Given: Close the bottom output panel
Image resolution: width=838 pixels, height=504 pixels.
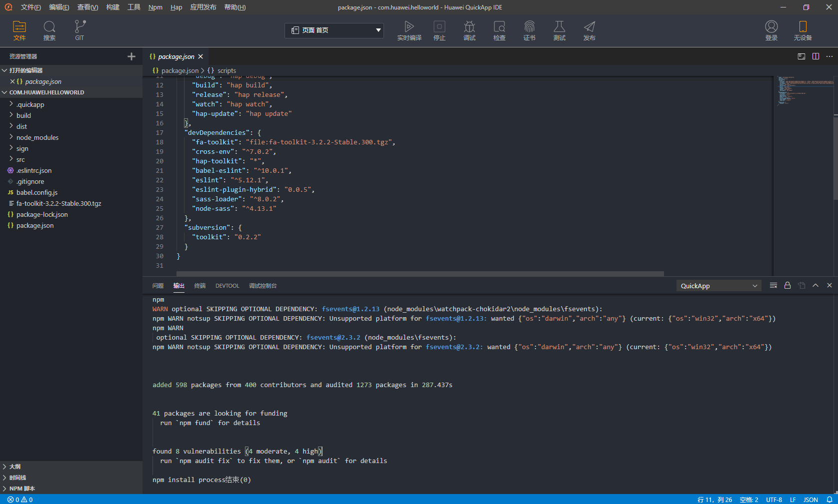Looking at the screenshot, I should 829,286.
